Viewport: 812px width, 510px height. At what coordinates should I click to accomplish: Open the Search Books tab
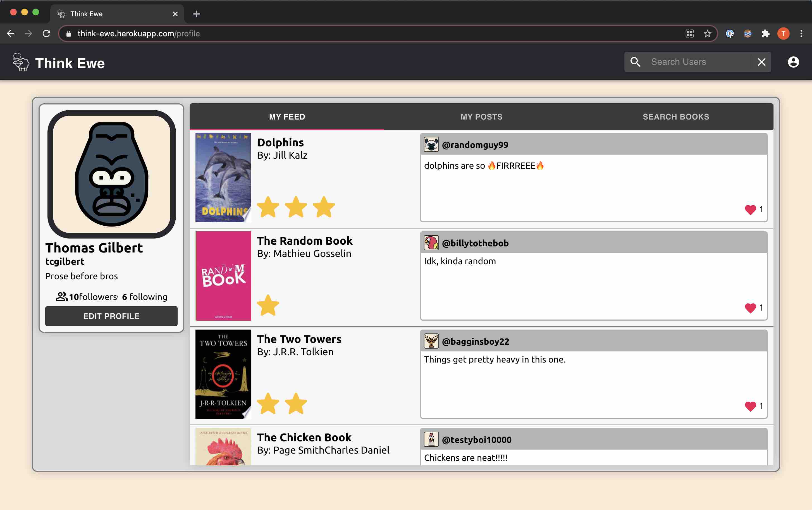click(x=675, y=117)
